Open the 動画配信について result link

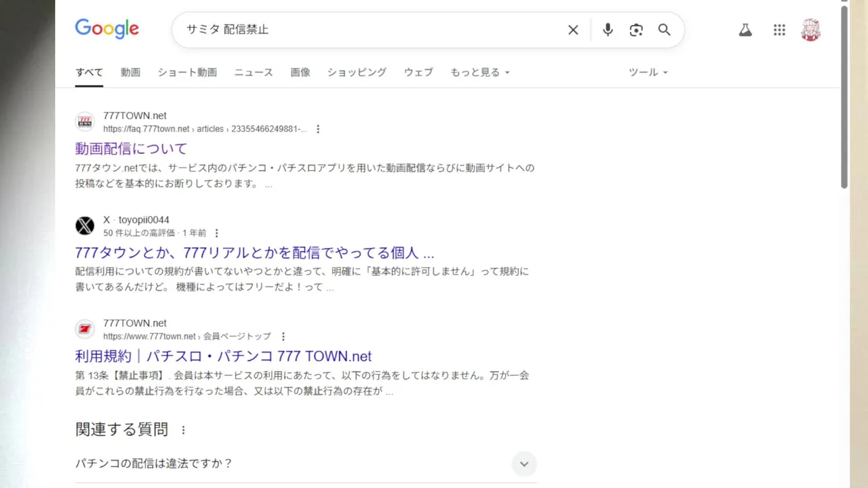pos(131,148)
